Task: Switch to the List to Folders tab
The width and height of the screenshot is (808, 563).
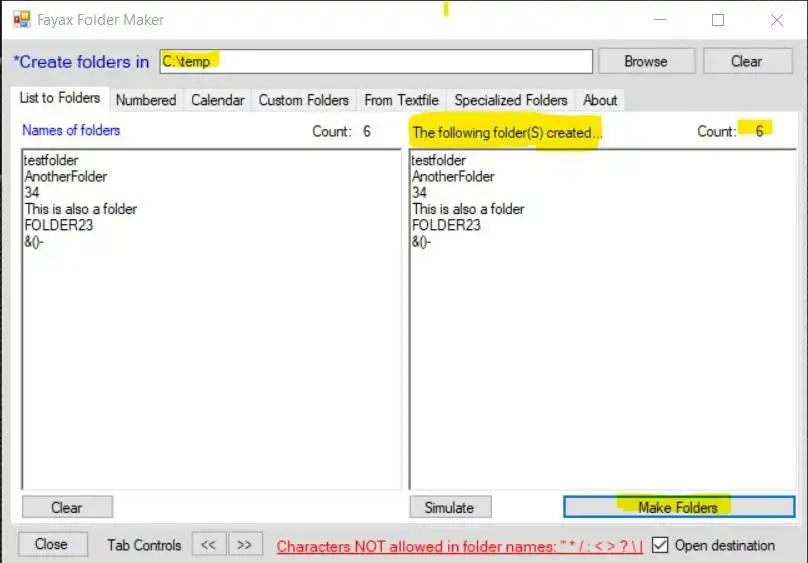Action: [60, 98]
